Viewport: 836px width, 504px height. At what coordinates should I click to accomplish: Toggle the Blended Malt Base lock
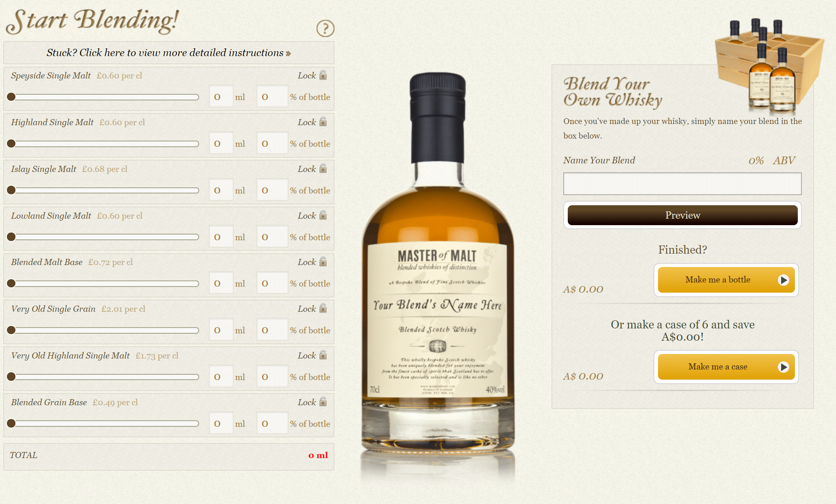click(x=323, y=262)
